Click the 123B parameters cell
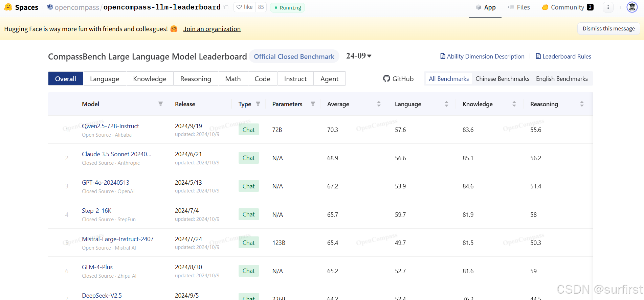 point(279,243)
